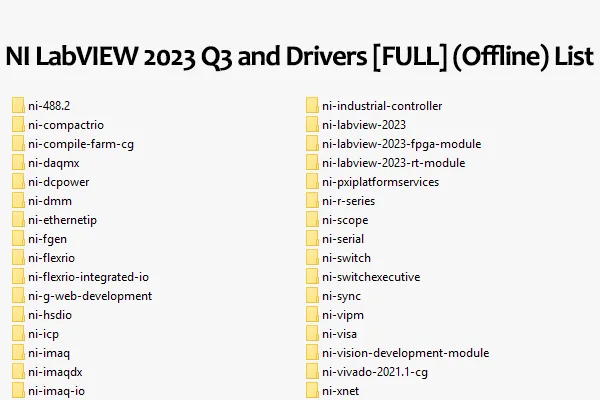Click the ni-imaqdx folder name

coord(55,372)
